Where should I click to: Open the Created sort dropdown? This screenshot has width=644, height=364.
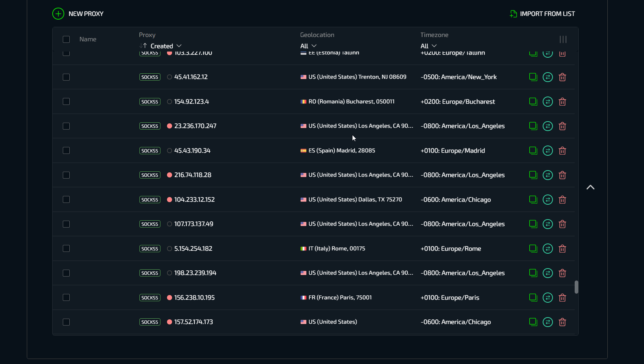166,46
